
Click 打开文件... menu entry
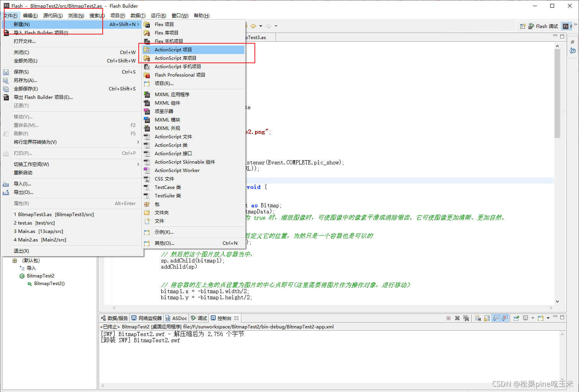click(x=72, y=41)
